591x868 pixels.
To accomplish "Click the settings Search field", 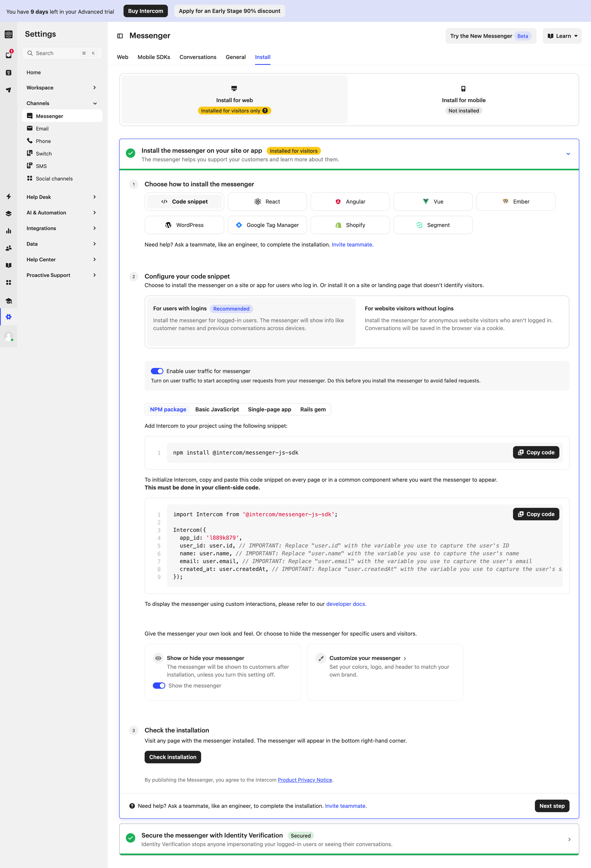I will pos(62,53).
